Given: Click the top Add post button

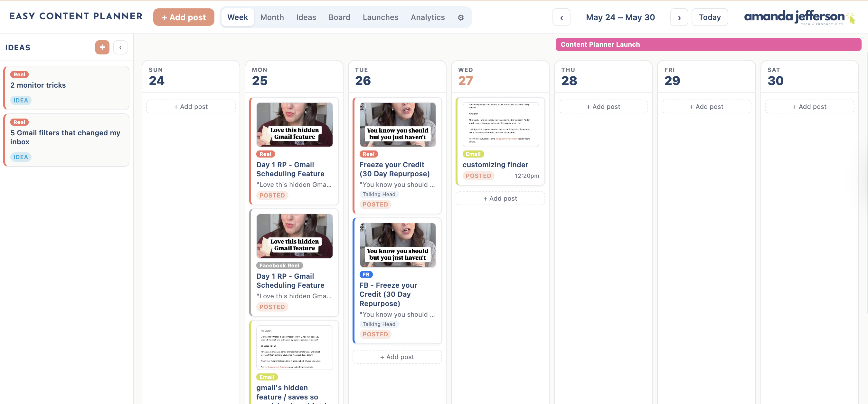Looking at the screenshot, I should 184,17.
